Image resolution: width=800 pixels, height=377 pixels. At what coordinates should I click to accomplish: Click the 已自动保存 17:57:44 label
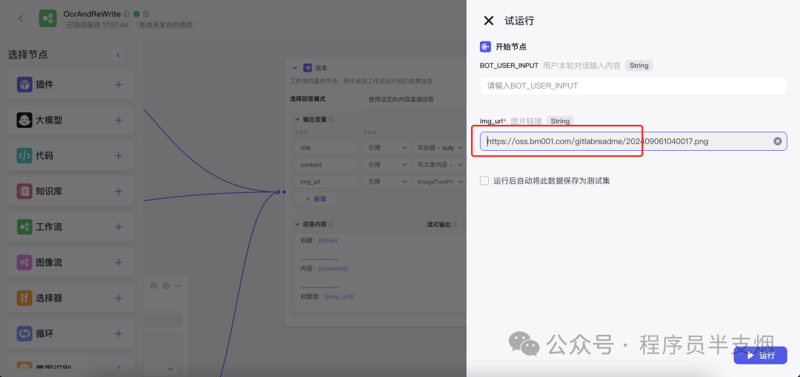point(98,25)
